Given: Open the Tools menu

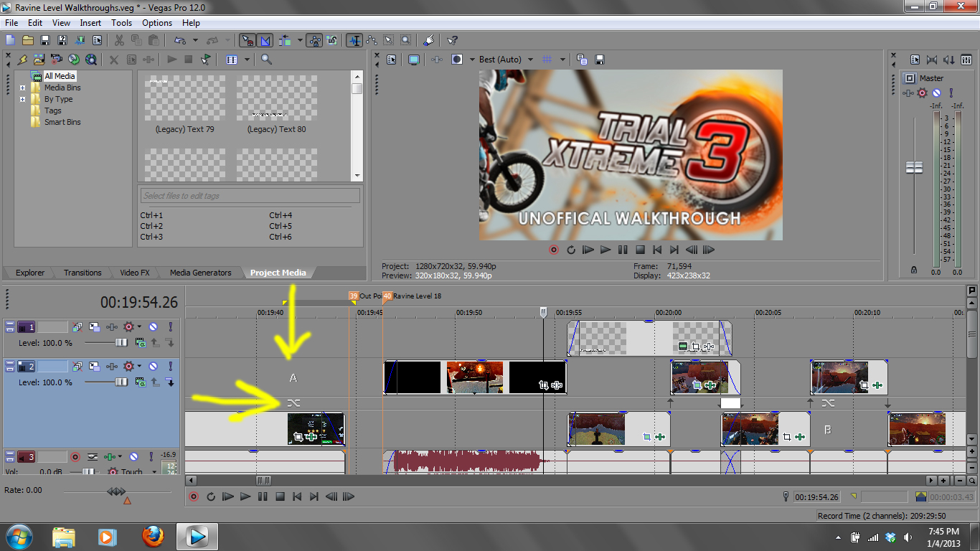Looking at the screenshot, I should click(x=121, y=23).
